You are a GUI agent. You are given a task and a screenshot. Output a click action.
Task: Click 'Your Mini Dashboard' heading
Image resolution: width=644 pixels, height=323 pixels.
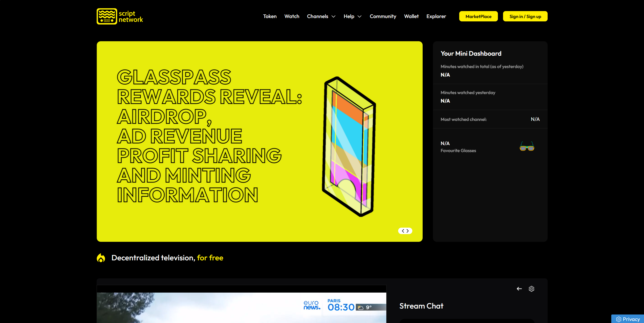point(471,54)
